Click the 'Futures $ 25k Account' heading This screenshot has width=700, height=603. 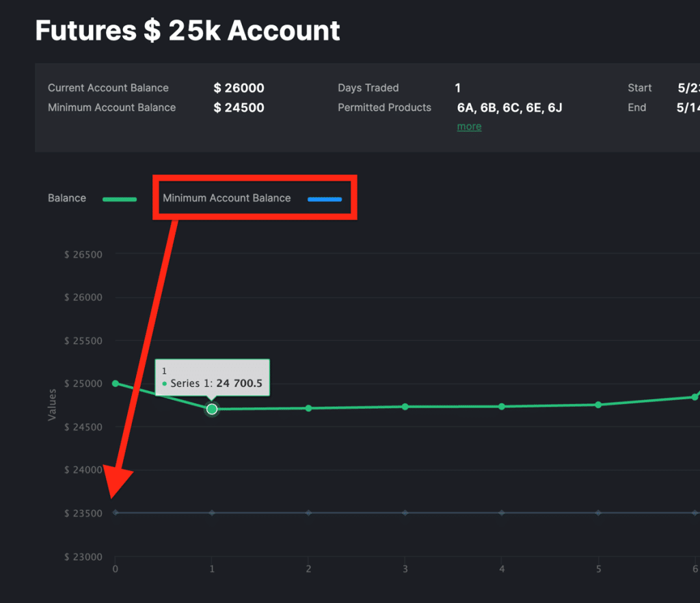187,31
